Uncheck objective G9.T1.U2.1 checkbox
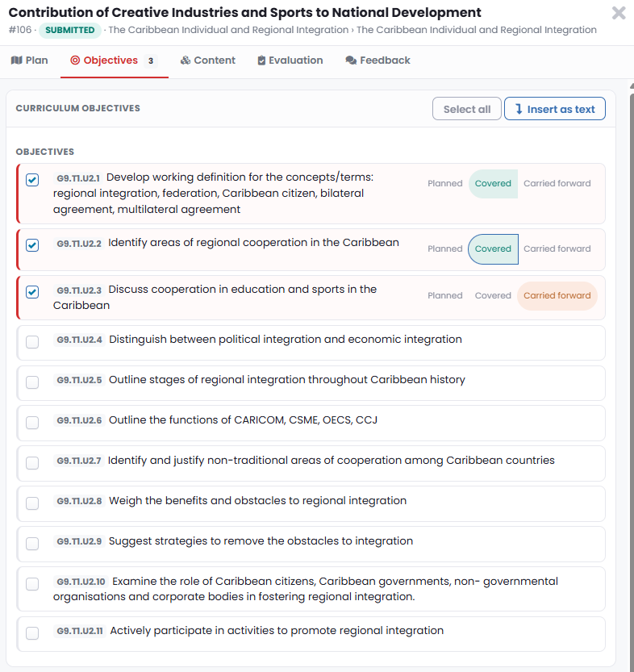 [32, 180]
